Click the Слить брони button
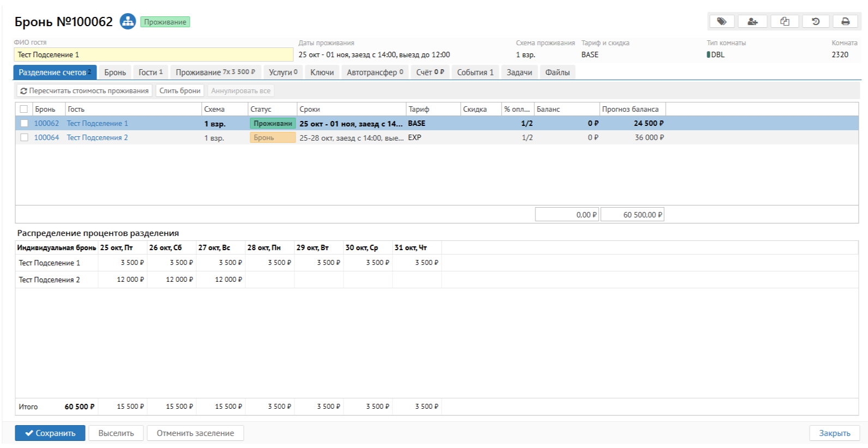 (180, 91)
